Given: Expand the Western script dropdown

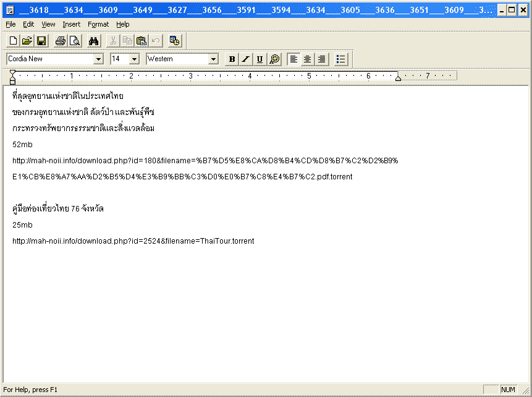Looking at the screenshot, I should tap(214, 59).
